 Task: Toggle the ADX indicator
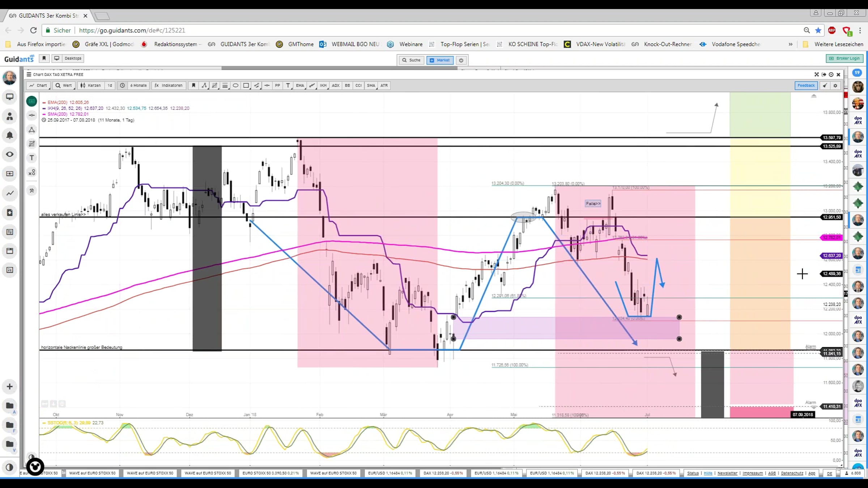[x=336, y=85]
